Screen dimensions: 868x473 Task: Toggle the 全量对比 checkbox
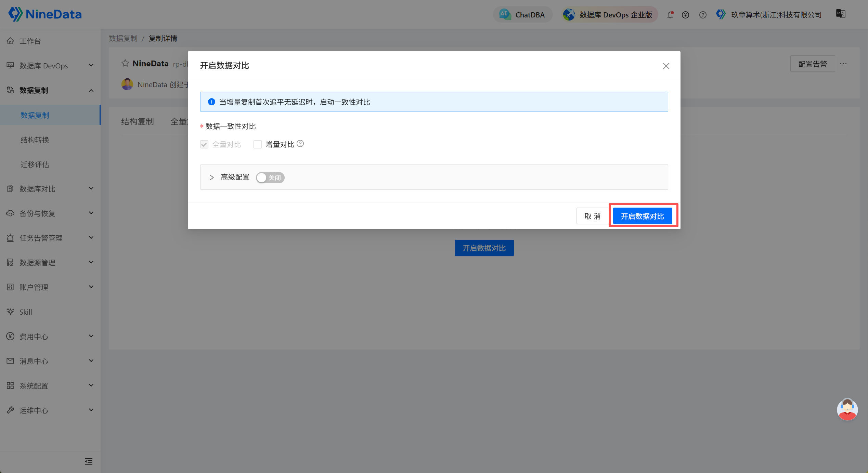coord(204,144)
